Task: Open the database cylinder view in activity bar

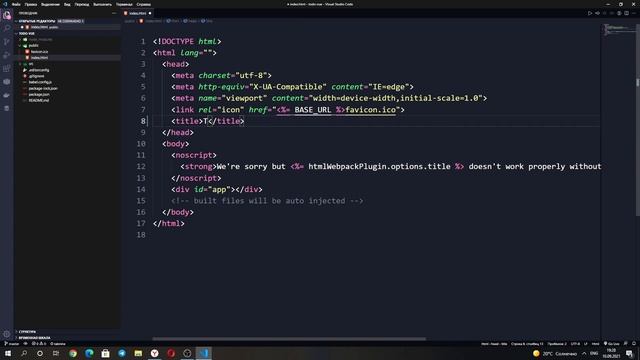Action: 7,108
